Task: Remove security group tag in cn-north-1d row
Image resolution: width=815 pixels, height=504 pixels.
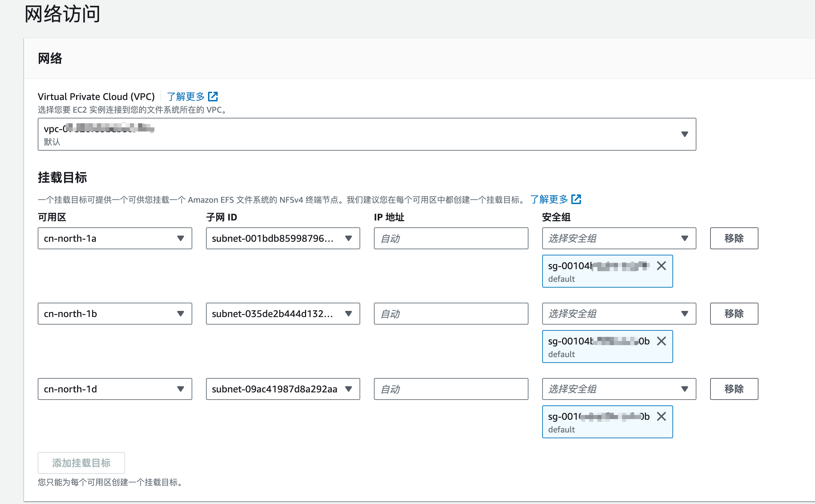Action: 661,416
